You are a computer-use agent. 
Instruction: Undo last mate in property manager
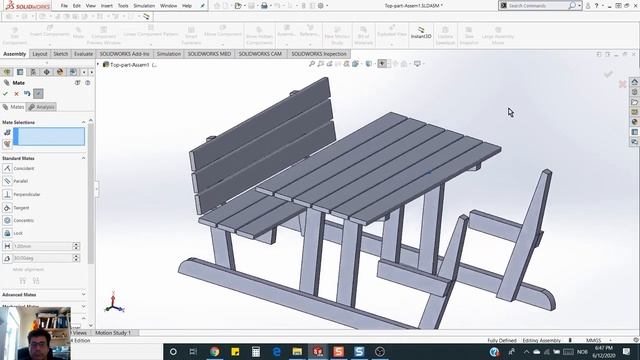coord(27,94)
